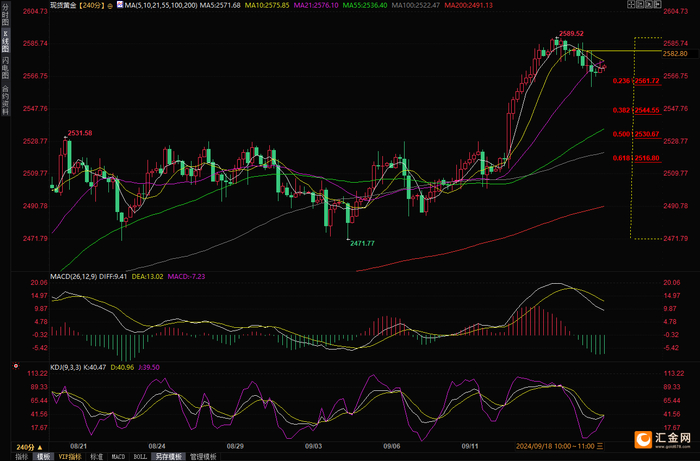Screen dimensions: 700x461
Task: Click the 2531.58 peak price label
Action: (x=80, y=133)
